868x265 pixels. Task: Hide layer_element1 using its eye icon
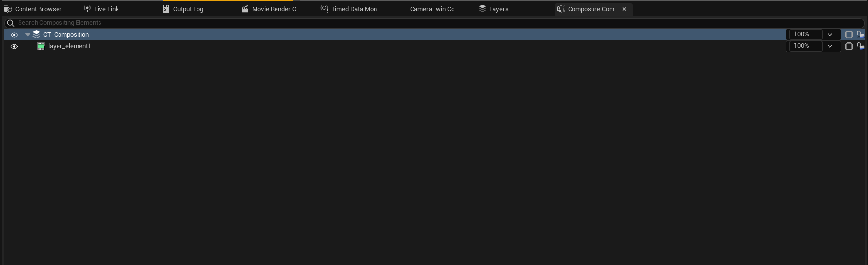pyautogui.click(x=14, y=46)
